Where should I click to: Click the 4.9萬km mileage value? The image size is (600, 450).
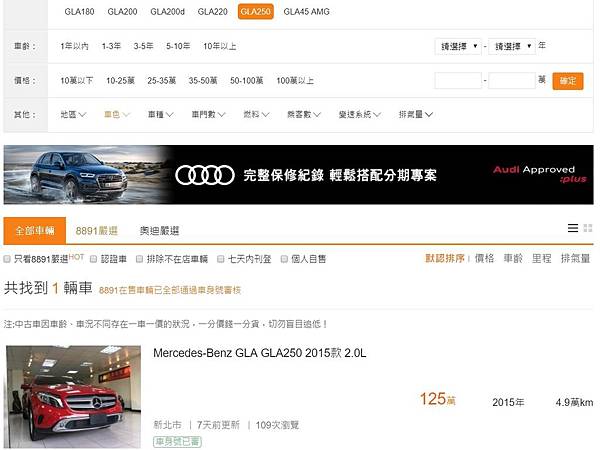[x=574, y=403]
